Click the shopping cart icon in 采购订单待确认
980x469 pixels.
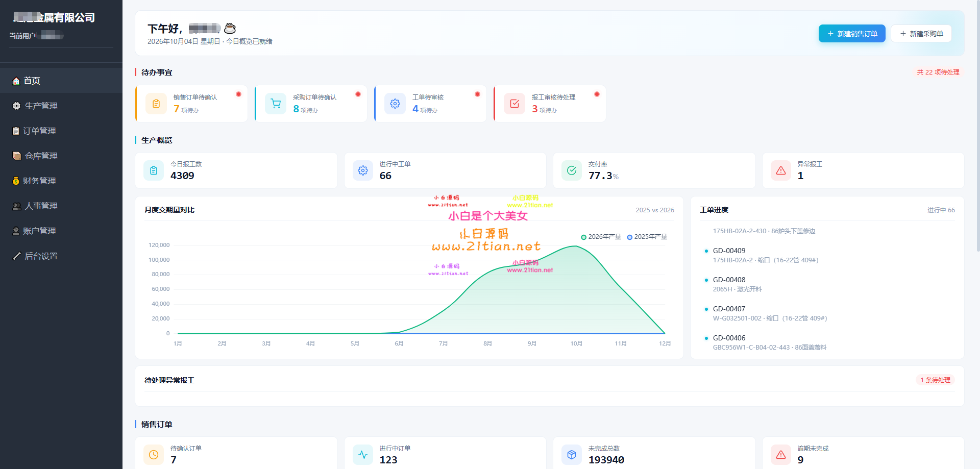point(276,104)
